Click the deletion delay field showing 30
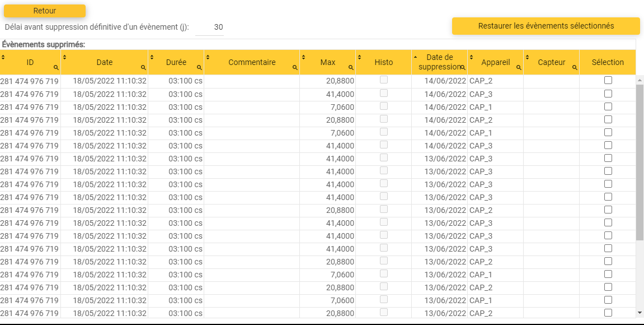Image resolution: width=644 pixels, height=325 pixels. (x=210, y=27)
